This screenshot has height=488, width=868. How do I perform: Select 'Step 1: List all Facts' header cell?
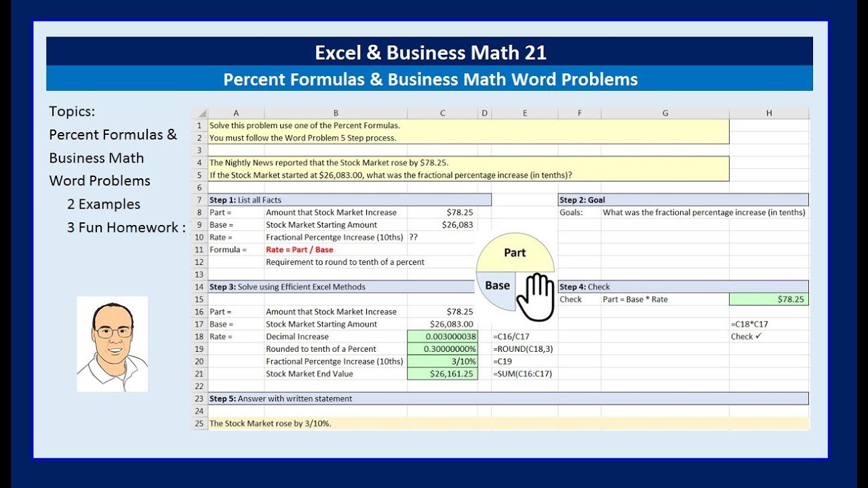click(x=350, y=200)
